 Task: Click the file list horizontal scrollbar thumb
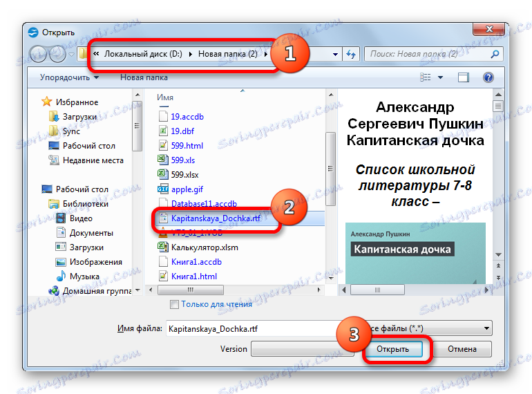(190, 290)
